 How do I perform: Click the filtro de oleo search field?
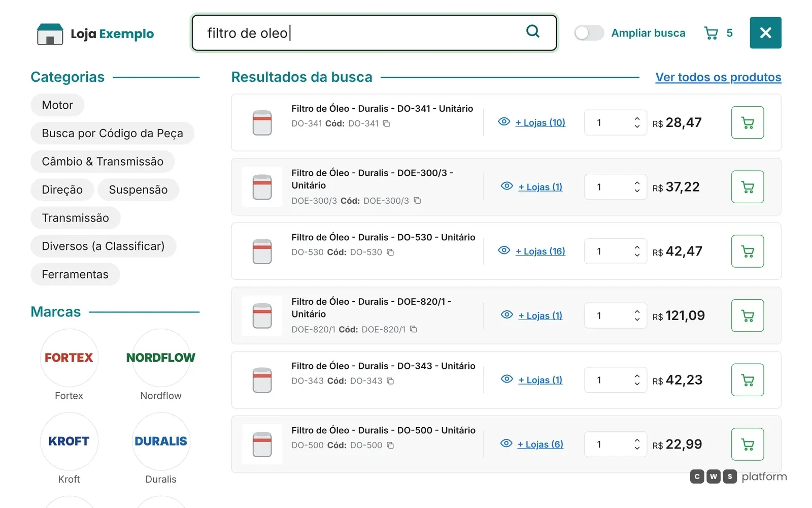374,33
